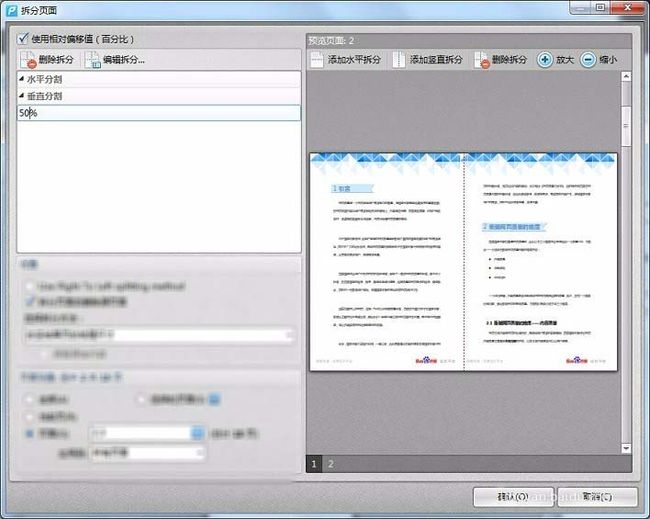
Task: Toggle Use Right To Left splitting method option
Action: click(29, 286)
